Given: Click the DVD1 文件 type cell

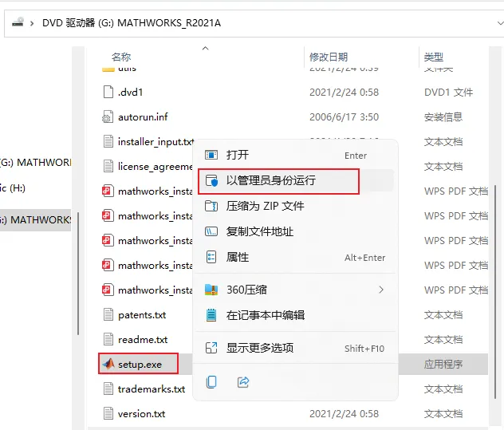Looking at the screenshot, I should (448, 93).
